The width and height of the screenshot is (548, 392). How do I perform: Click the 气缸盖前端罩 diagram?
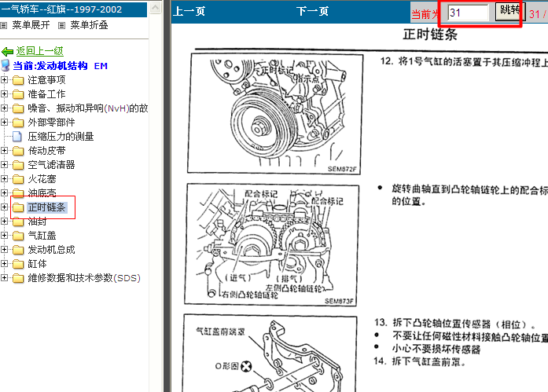click(269, 353)
